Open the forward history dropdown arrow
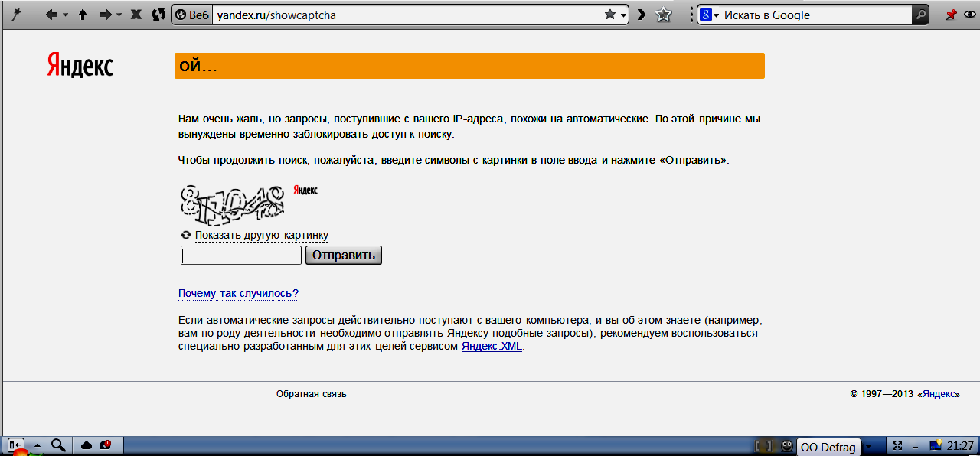 click(x=119, y=15)
